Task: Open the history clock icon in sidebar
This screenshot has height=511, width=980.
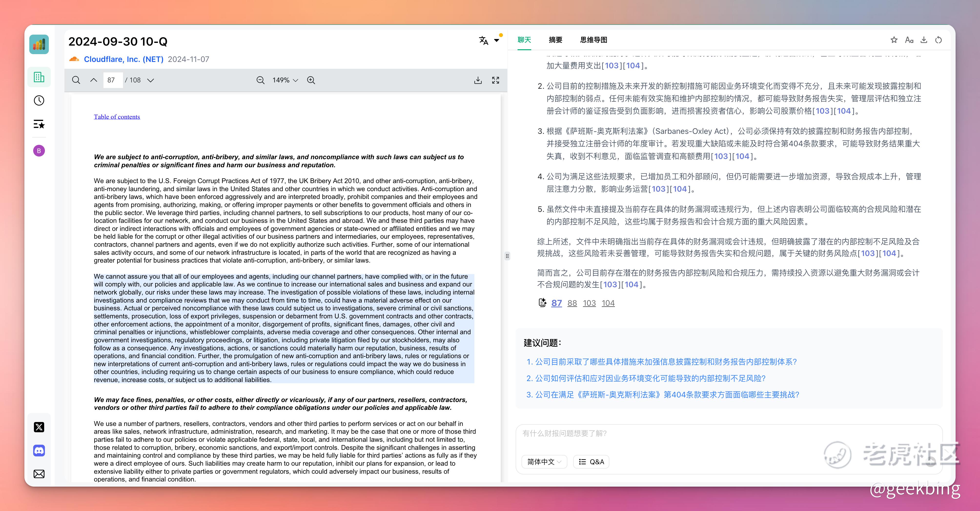Action: (39, 101)
